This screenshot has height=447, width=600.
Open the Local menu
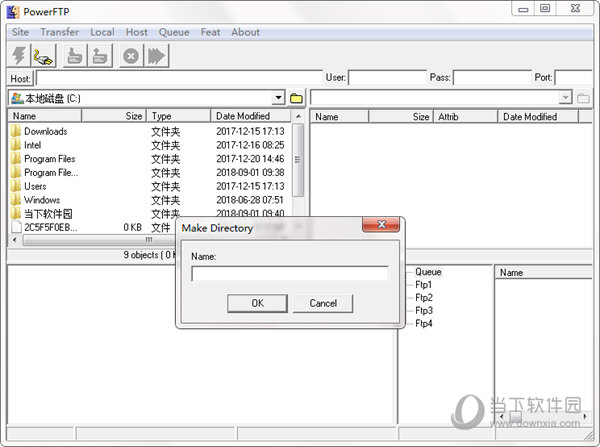[102, 32]
